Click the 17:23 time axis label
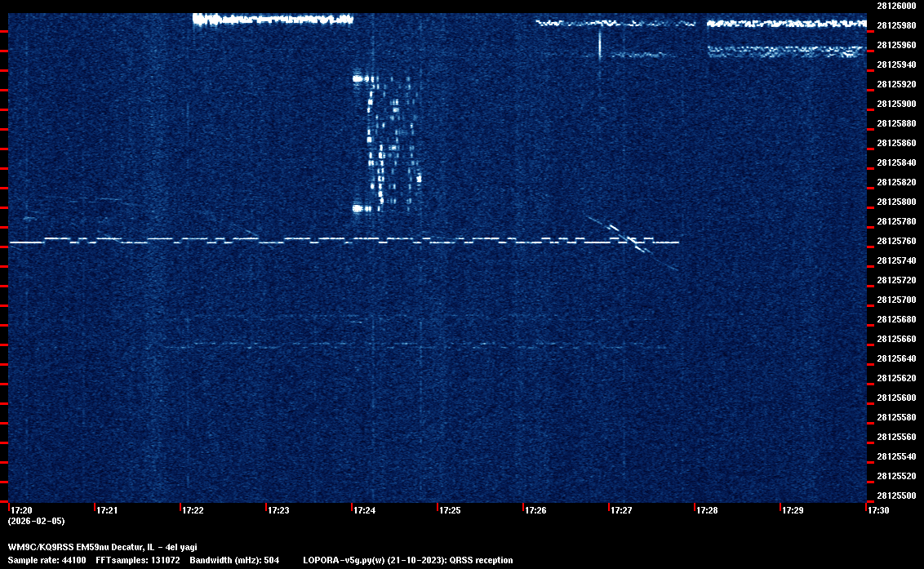This screenshot has width=924, height=569. (278, 510)
